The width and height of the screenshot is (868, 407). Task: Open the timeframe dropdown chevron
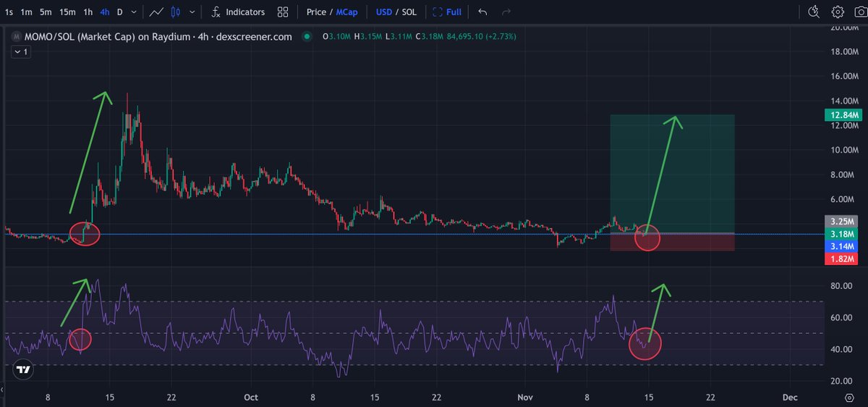click(x=135, y=12)
